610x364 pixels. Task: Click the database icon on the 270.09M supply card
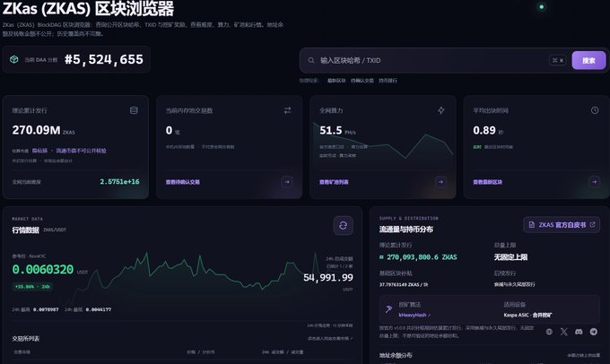pos(134,110)
